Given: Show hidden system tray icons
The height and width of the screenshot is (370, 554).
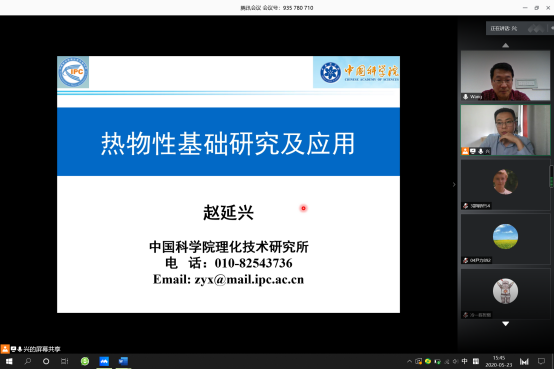Looking at the screenshot, I should click(x=409, y=361).
